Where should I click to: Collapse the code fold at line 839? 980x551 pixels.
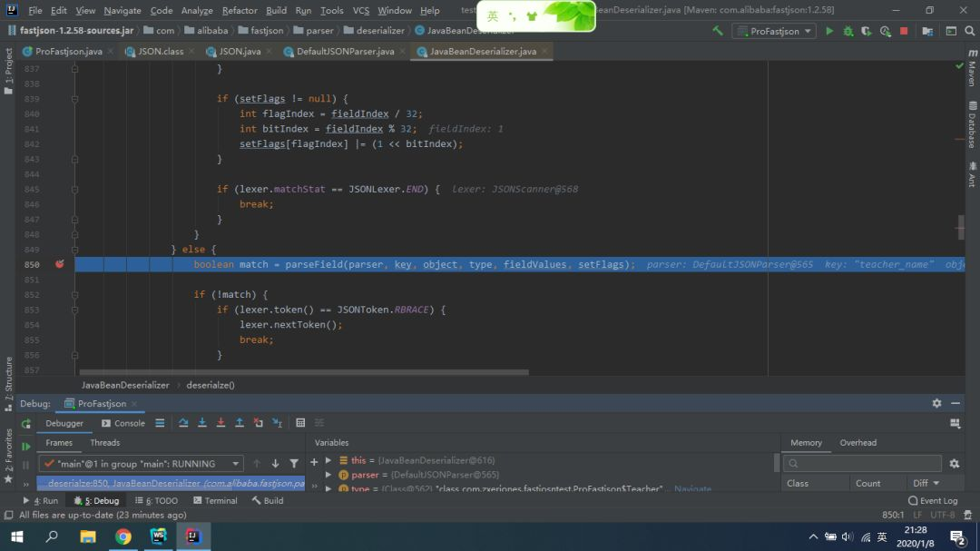pyautogui.click(x=74, y=99)
